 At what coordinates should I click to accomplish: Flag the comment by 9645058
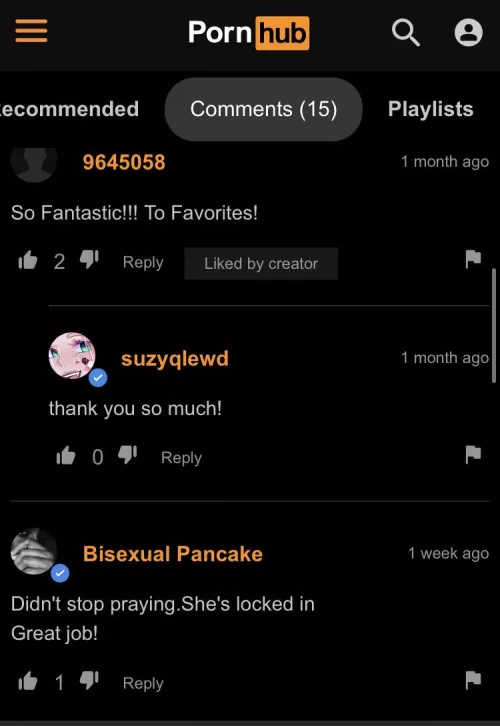[473, 259]
